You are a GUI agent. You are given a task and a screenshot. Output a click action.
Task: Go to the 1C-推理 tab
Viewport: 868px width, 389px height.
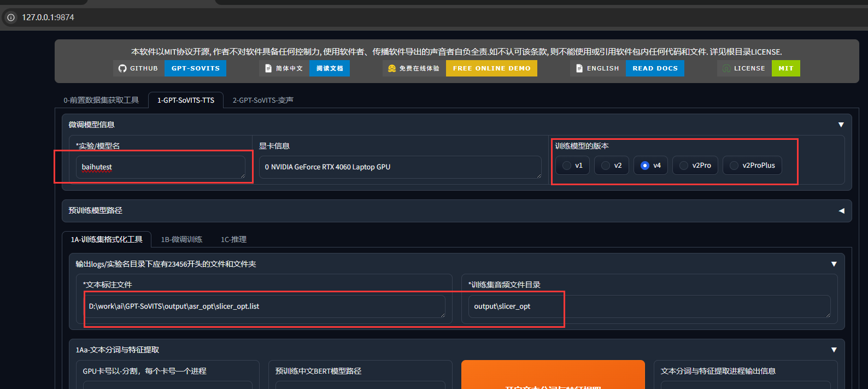[x=233, y=239]
